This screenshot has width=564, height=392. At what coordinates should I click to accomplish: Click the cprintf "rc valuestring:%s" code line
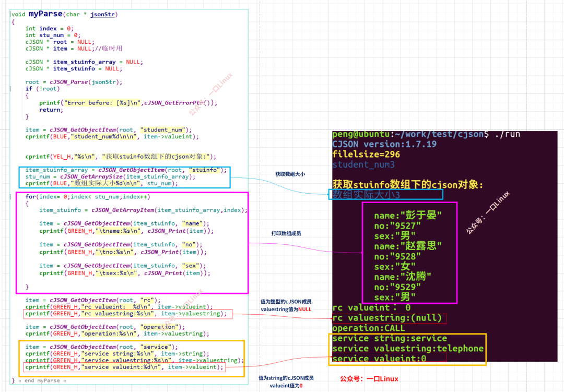(126, 314)
